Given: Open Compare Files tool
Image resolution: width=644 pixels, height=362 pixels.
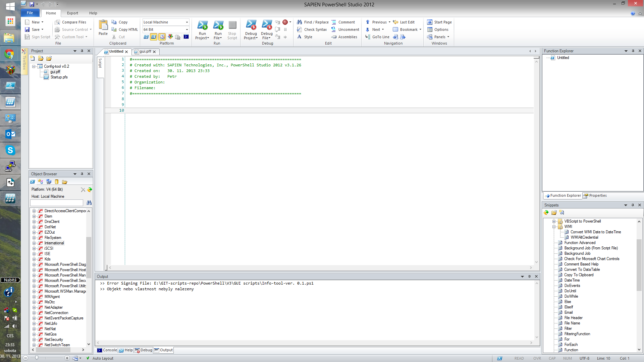Looking at the screenshot, I should pyautogui.click(x=70, y=22).
